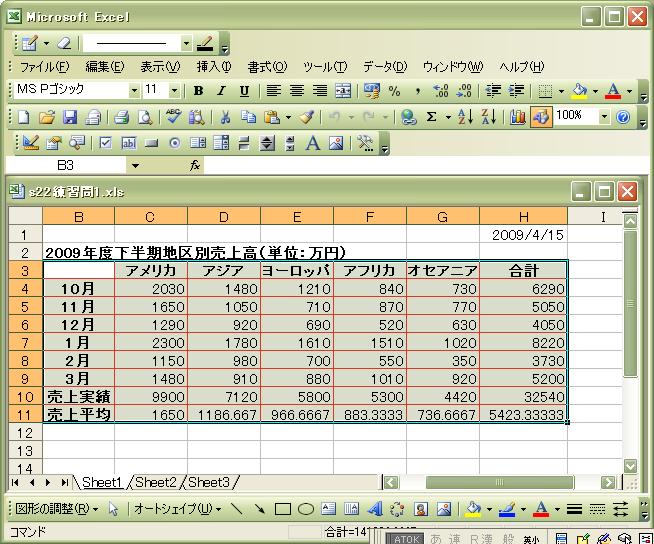The width and height of the screenshot is (654, 544).
Task: Expand font color dropdown arrow
Action: [629, 91]
